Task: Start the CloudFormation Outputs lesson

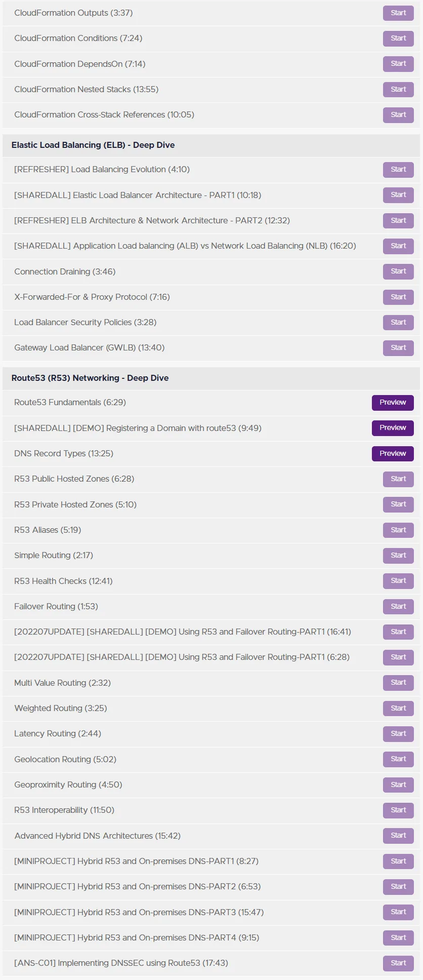Action: (x=398, y=13)
